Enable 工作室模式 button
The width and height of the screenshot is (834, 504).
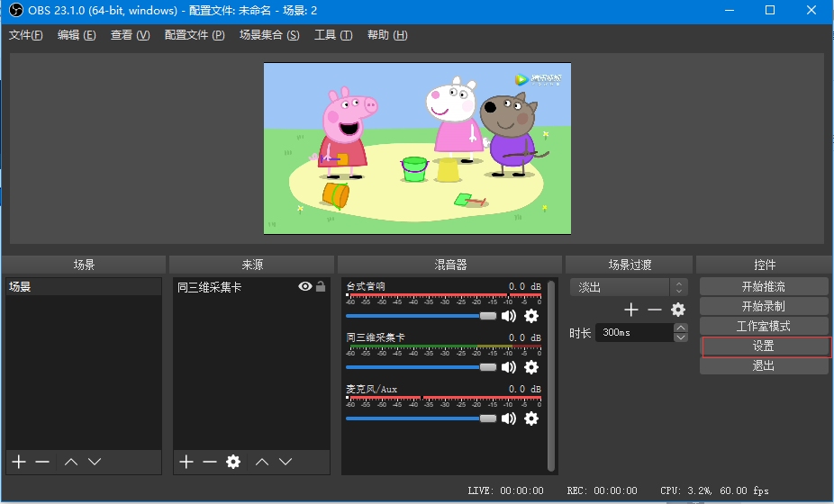click(x=764, y=326)
